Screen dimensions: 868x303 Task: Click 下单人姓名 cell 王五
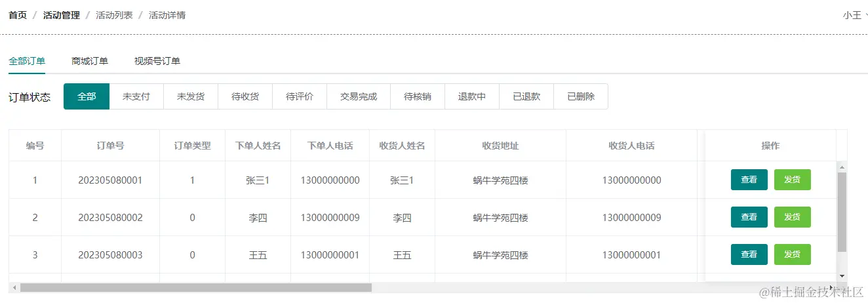coord(258,254)
